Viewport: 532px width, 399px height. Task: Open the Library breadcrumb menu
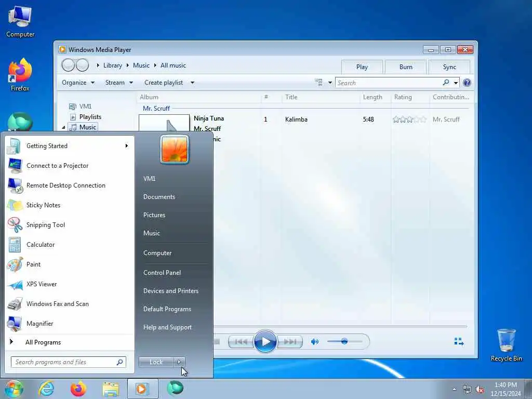(112, 65)
